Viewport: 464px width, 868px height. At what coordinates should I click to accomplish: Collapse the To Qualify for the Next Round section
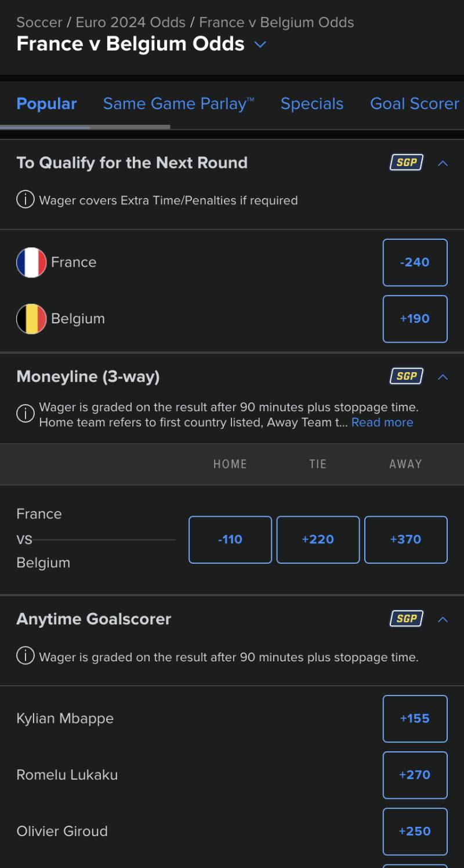tap(443, 163)
